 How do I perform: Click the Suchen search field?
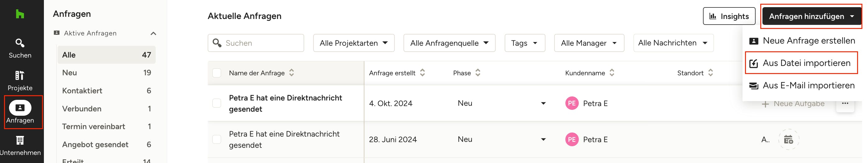259,43
